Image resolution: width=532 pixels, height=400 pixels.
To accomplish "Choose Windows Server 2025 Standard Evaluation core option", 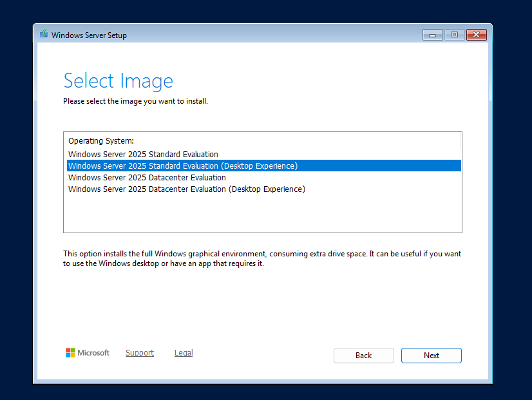I will point(263,155).
